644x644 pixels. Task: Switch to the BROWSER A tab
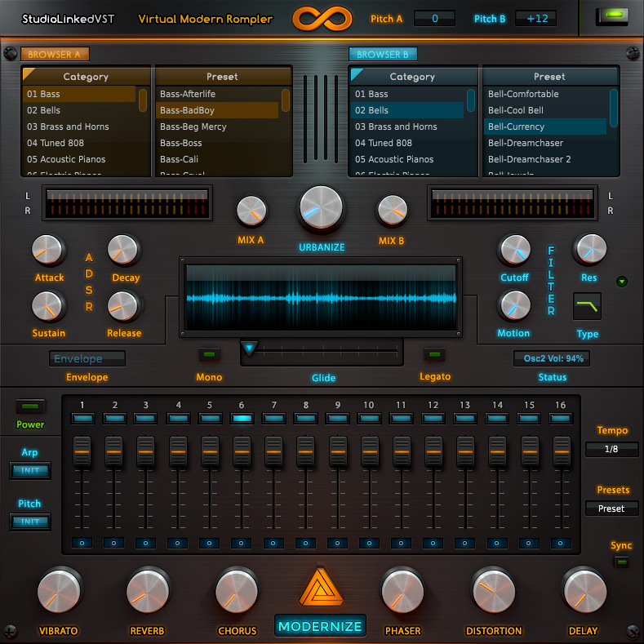click(x=55, y=54)
